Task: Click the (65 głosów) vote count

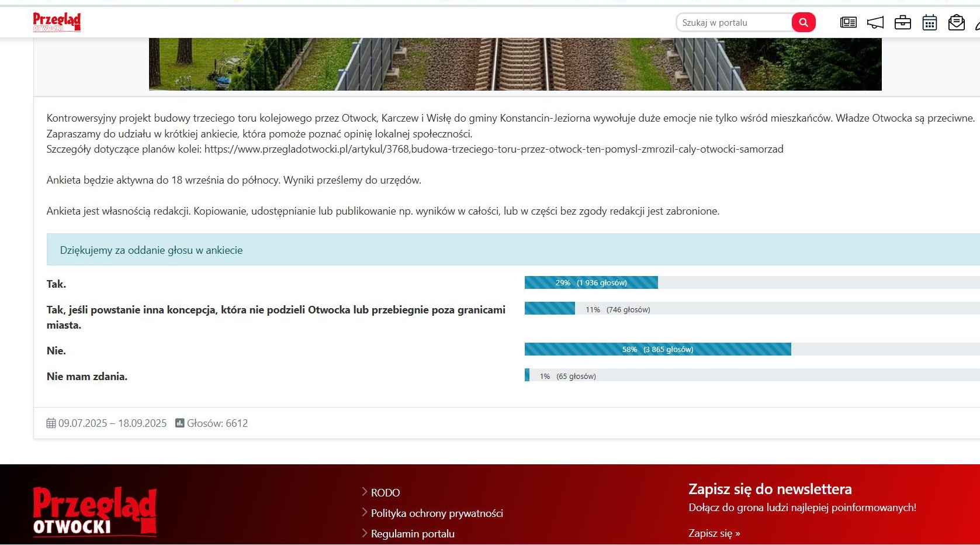Action: point(576,376)
